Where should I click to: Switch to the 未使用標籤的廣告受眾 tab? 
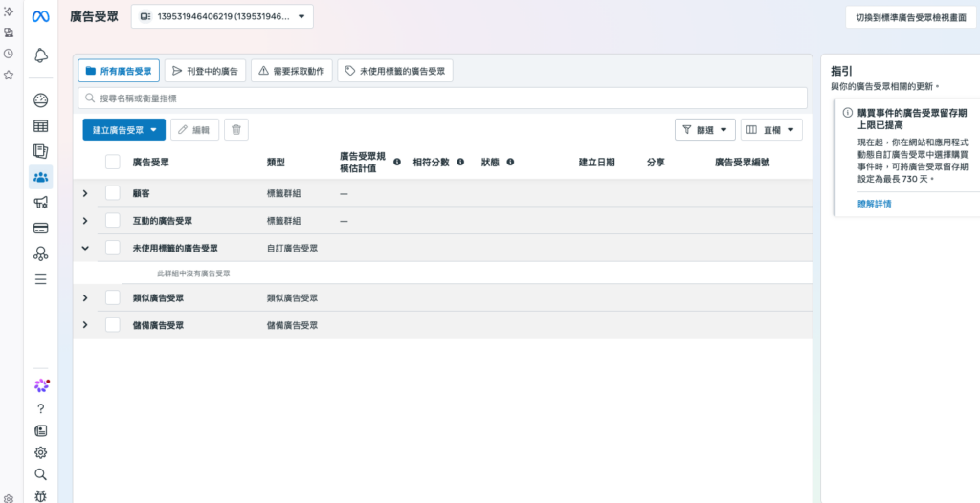pos(395,71)
